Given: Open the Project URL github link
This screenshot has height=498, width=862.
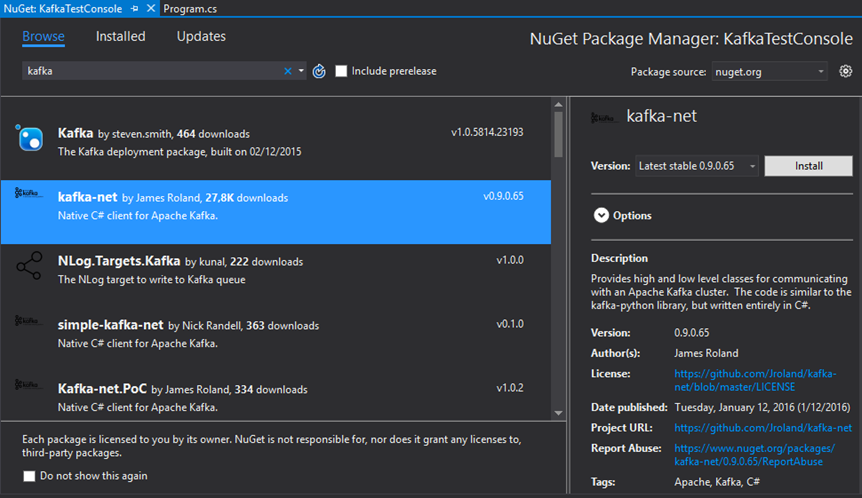Looking at the screenshot, I should (763, 428).
